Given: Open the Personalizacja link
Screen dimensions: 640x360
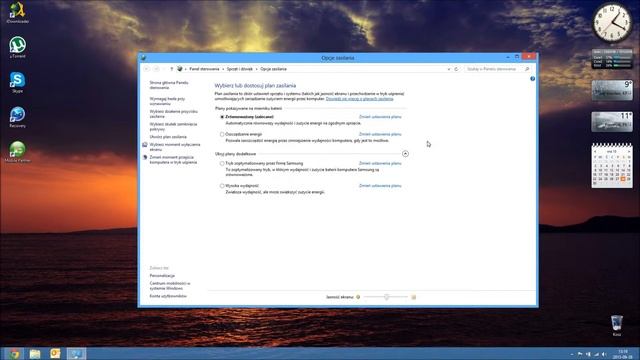Looking at the screenshot, I should pos(162,276).
